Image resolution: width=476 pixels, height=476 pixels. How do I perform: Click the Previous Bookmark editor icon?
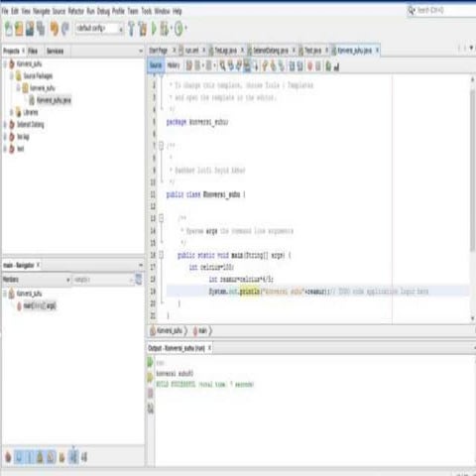[x=265, y=66]
